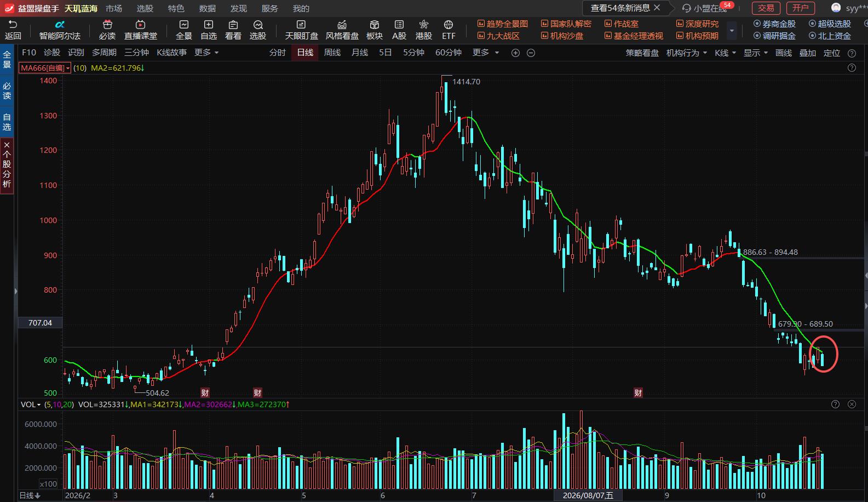The height and width of the screenshot is (502, 868).
Task: Zoom in chart with plus icon
Action: [515, 53]
